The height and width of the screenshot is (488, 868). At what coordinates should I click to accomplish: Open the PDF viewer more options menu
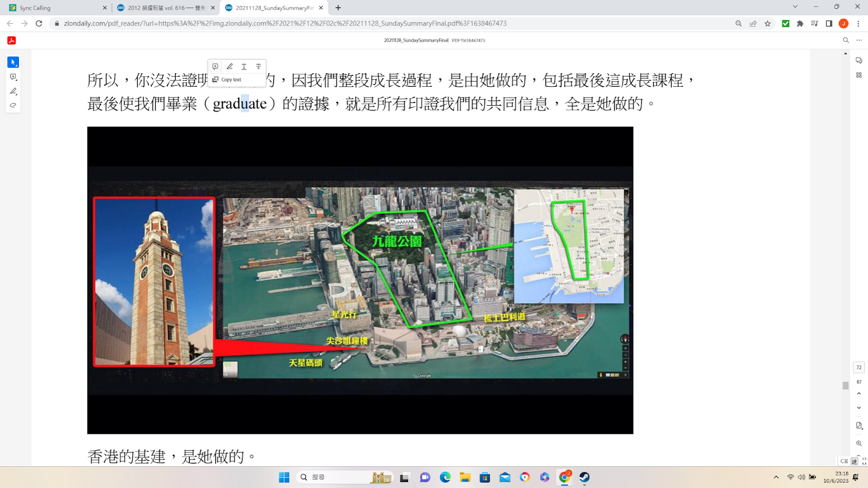(859, 40)
